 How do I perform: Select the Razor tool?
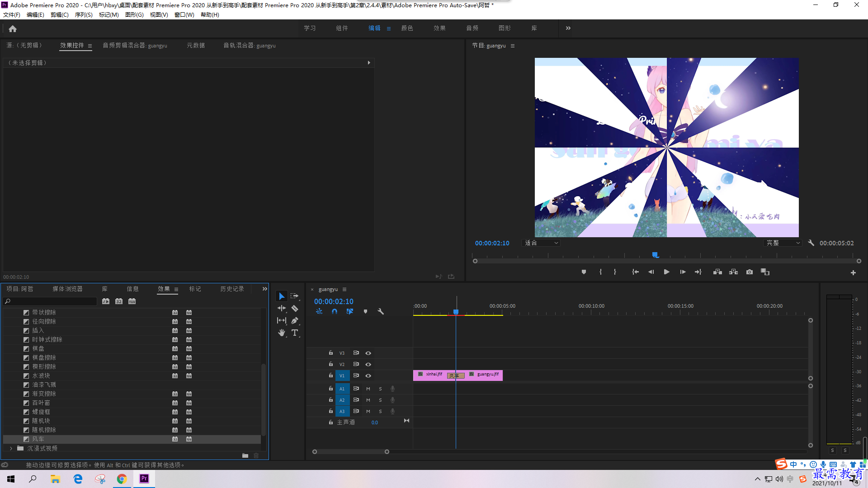pos(295,308)
